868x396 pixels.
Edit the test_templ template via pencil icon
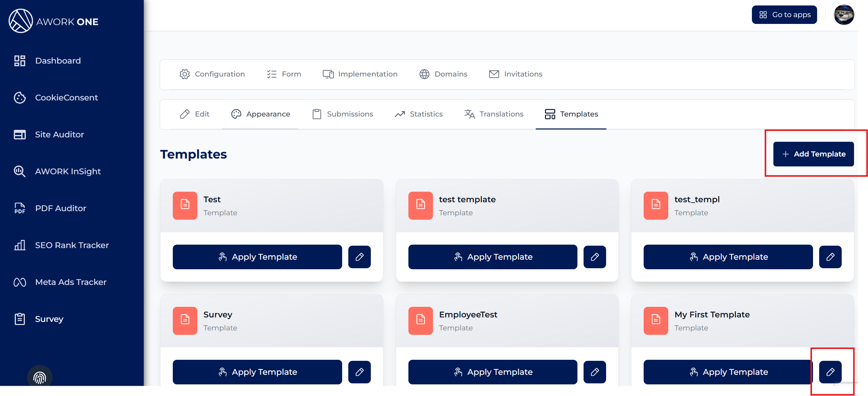[830, 257]
